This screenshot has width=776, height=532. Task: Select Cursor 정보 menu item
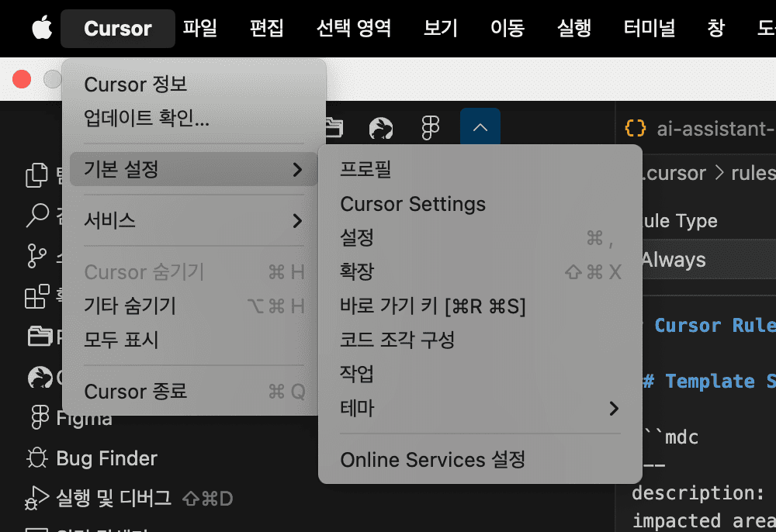pos(193,84)
